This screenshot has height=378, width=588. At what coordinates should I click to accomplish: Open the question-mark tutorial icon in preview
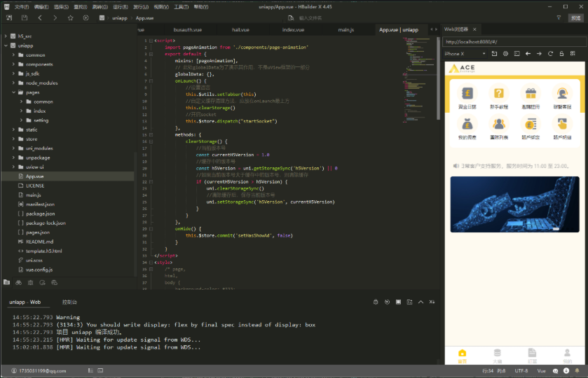(x=499, y=93)
